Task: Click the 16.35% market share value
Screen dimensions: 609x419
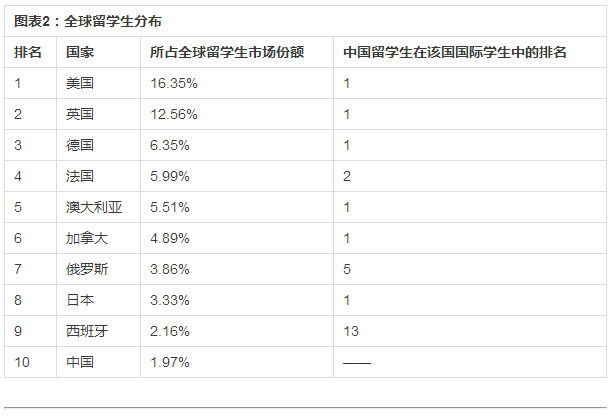Action: coord(174,83)
